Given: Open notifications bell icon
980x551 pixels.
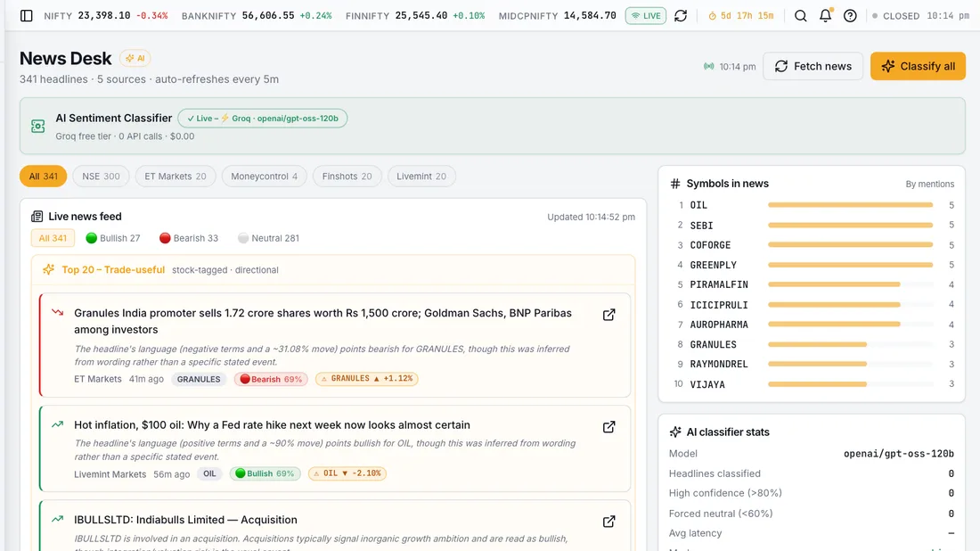Looking at the screenshot, I should point(826,16).
